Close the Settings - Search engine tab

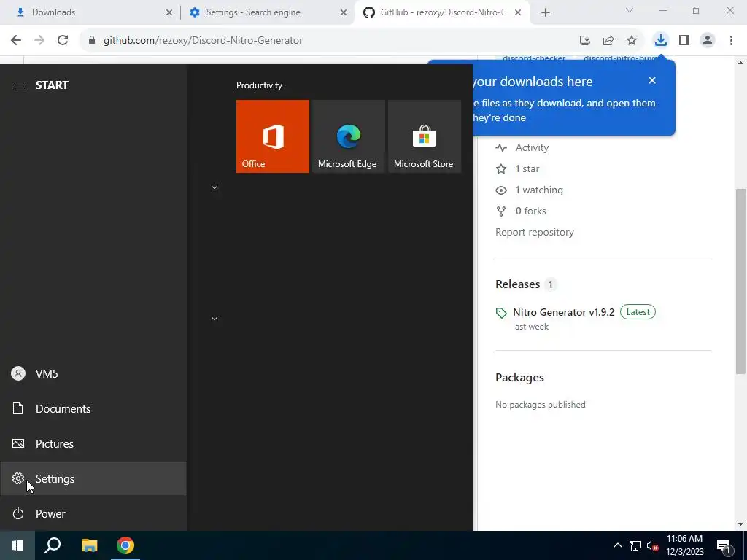344,13
